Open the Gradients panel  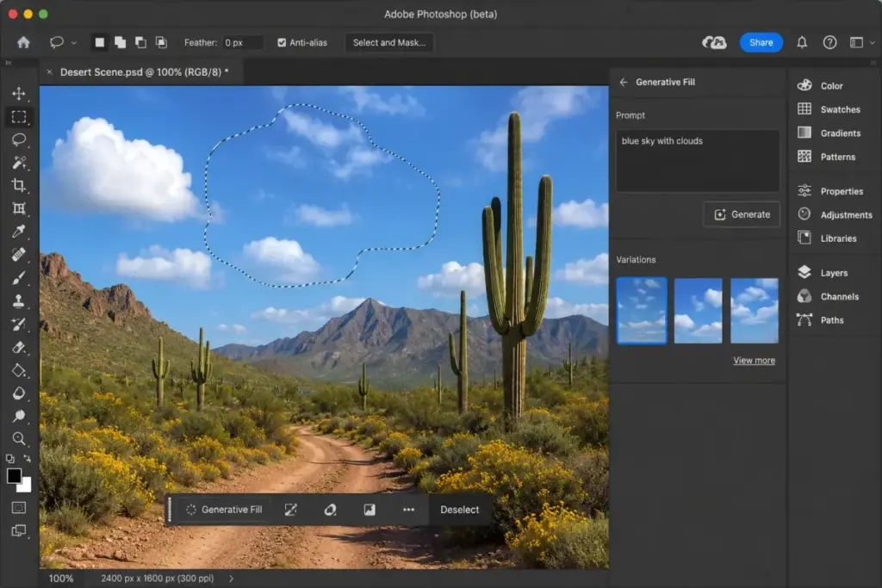click(x=829, y=133)
